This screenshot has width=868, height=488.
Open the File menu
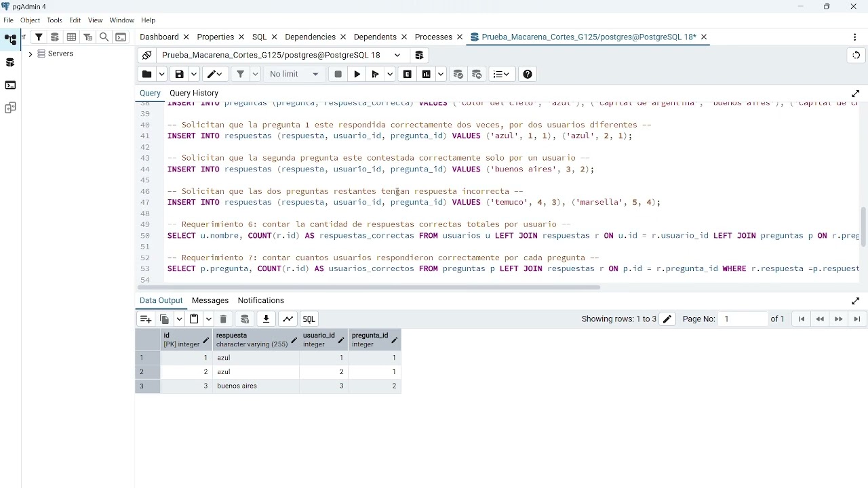pyautogui.click(x=8, y=20)
